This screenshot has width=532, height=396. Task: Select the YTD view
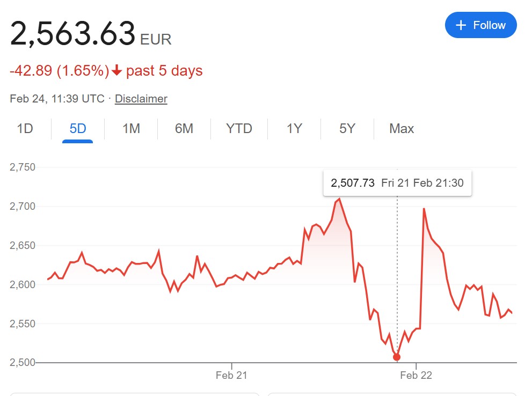(238, 129)
